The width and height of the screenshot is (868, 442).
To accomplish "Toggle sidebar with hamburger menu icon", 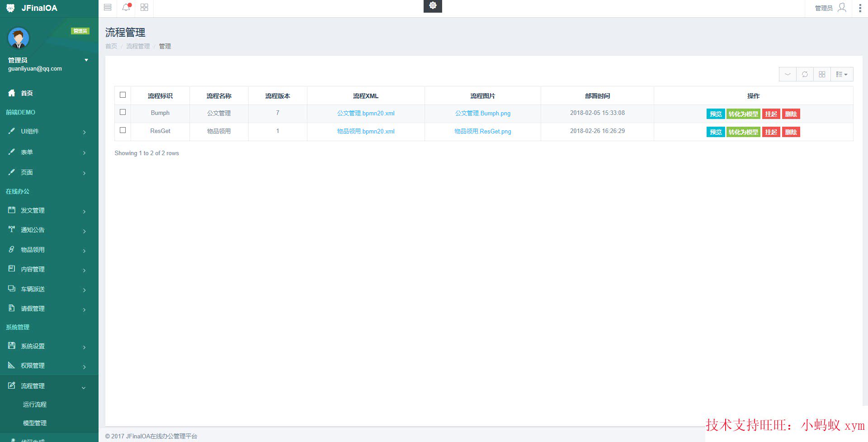I will tap(108, 7).
